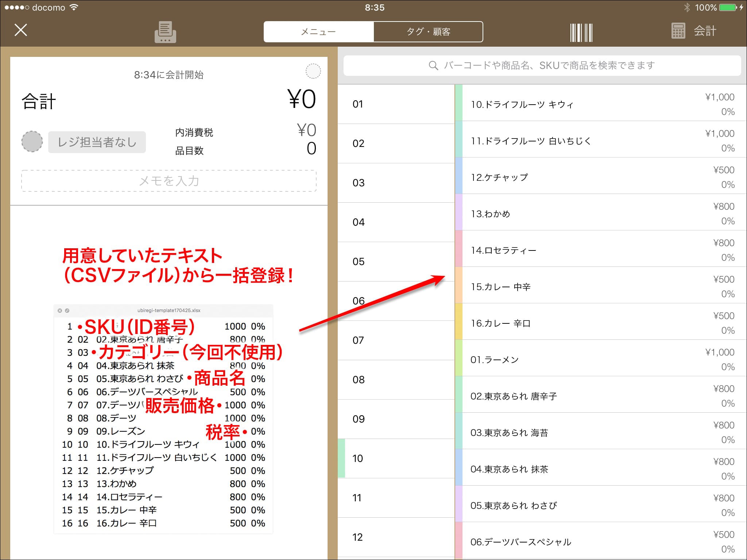This screenshot has height=560, width=747.
Task: Tap the 8:35 clock in status bar
Action: tap(375, 7)
